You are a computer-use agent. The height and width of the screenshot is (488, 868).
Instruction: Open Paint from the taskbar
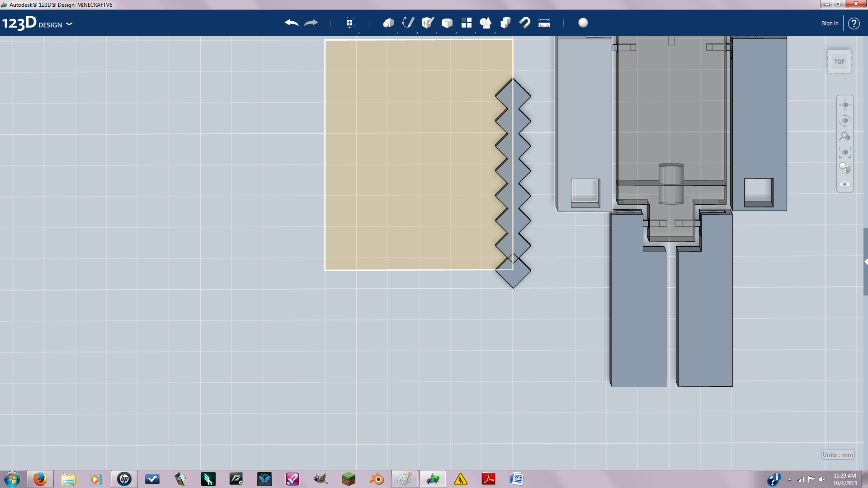(x=404, y=479)
